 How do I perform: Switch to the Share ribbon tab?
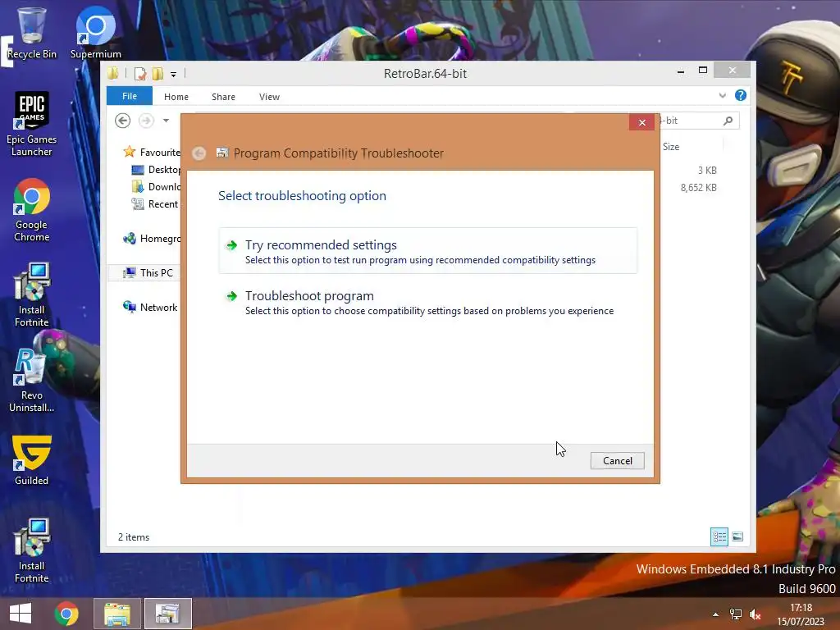coord(223,97)
